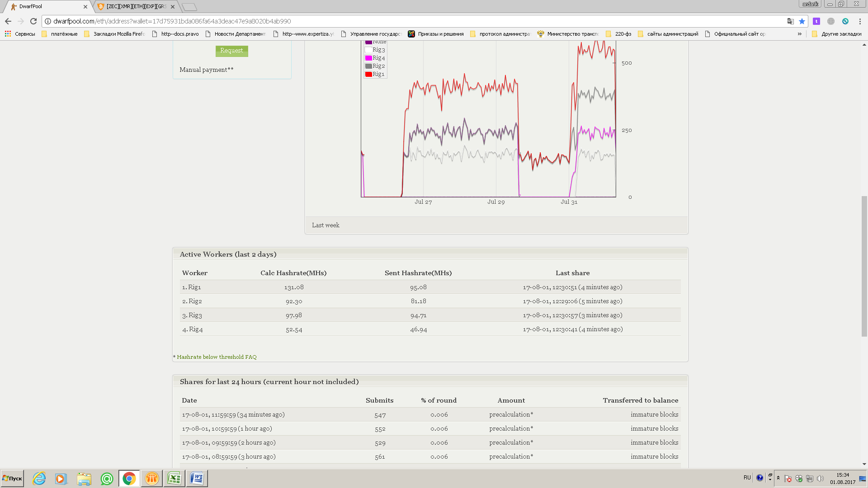The width and height of the screenshot is (868, 488).
Task: Click the back navigation arrow
Action: tap(8, 21)
